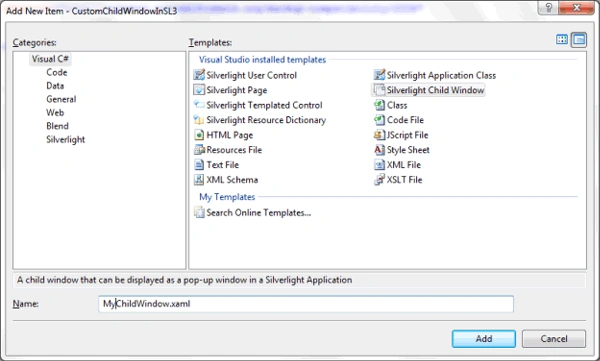Select the Visual C# category
Viewport: 600px width, 361px height.
[x=50, y=59]
